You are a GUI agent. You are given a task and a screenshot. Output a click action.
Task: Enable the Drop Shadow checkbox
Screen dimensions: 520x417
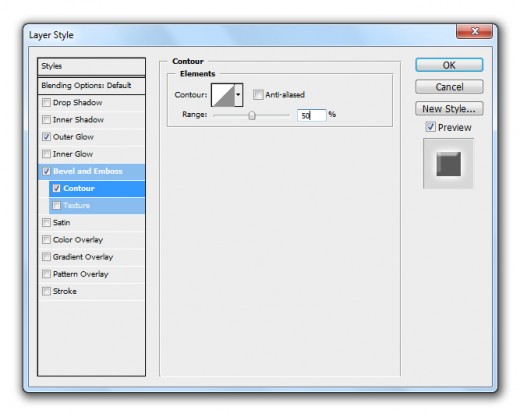46,102
